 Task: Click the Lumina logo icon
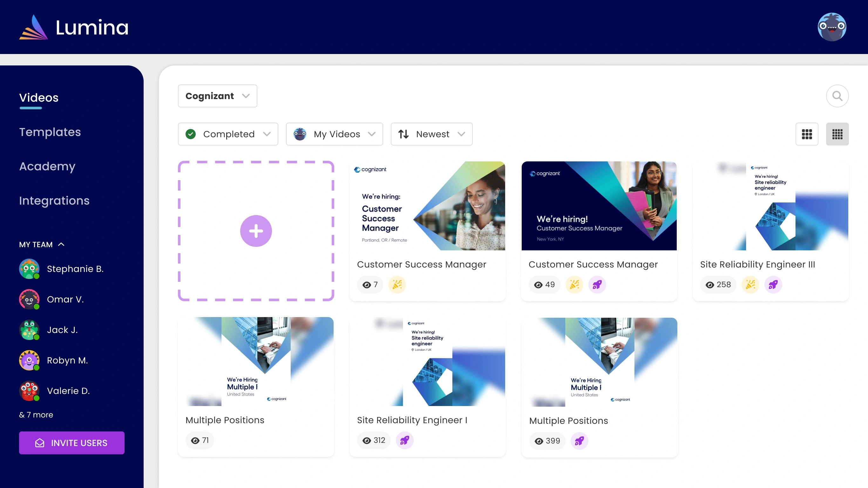pos(33,27)
